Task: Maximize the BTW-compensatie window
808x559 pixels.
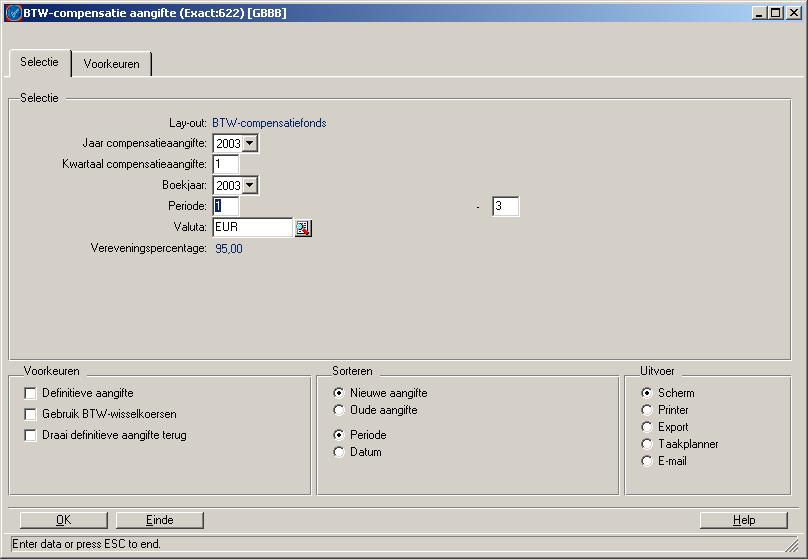Action: pyautogui.click(x=775, y=13)
